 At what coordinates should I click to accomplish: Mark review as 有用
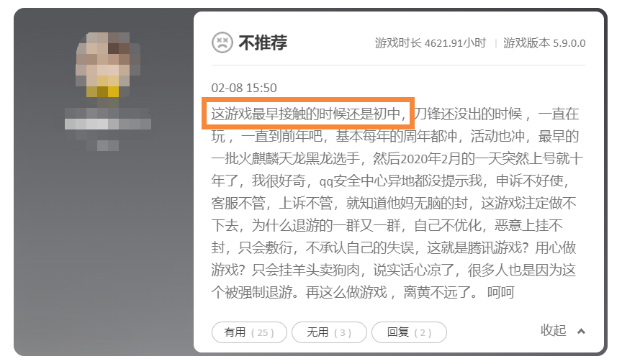[249, 332]
